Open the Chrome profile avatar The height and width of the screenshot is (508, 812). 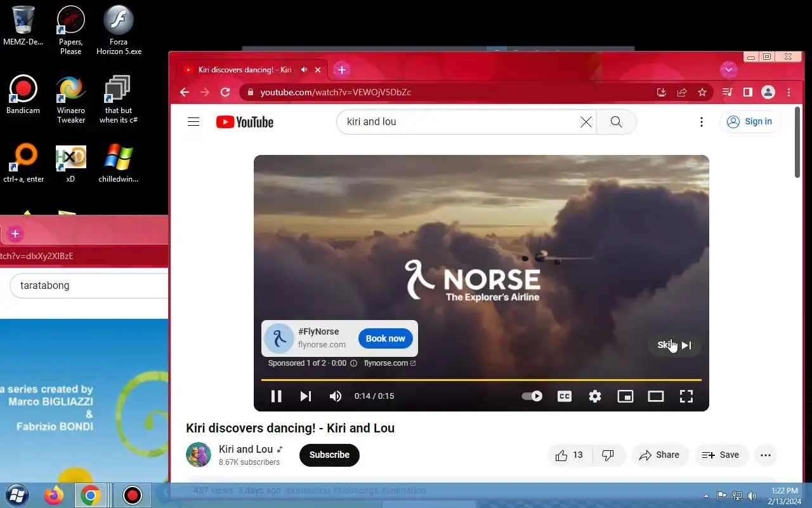pyautogui.click(x=768, y=92)
